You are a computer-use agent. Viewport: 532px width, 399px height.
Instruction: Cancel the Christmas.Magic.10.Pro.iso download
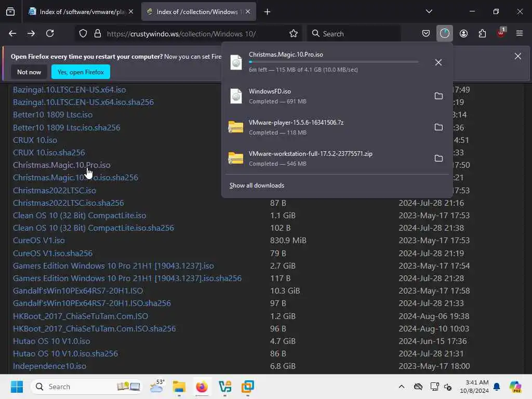(438, 62)
